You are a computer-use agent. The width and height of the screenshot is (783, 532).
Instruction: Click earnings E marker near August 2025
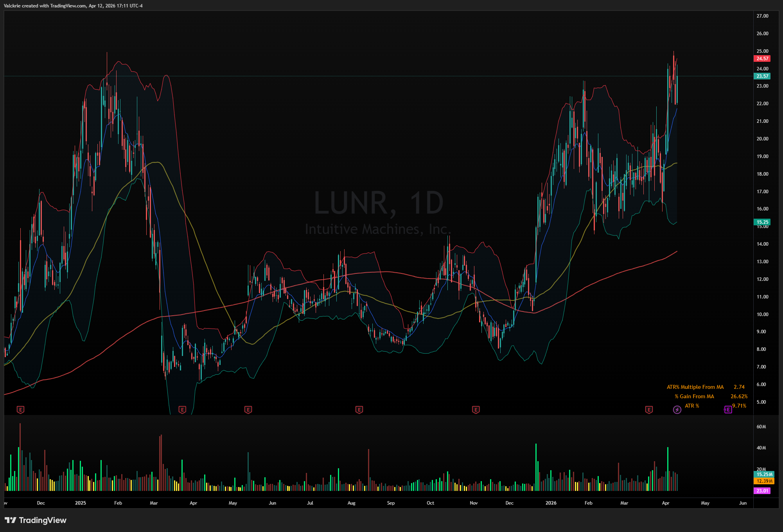359,410
